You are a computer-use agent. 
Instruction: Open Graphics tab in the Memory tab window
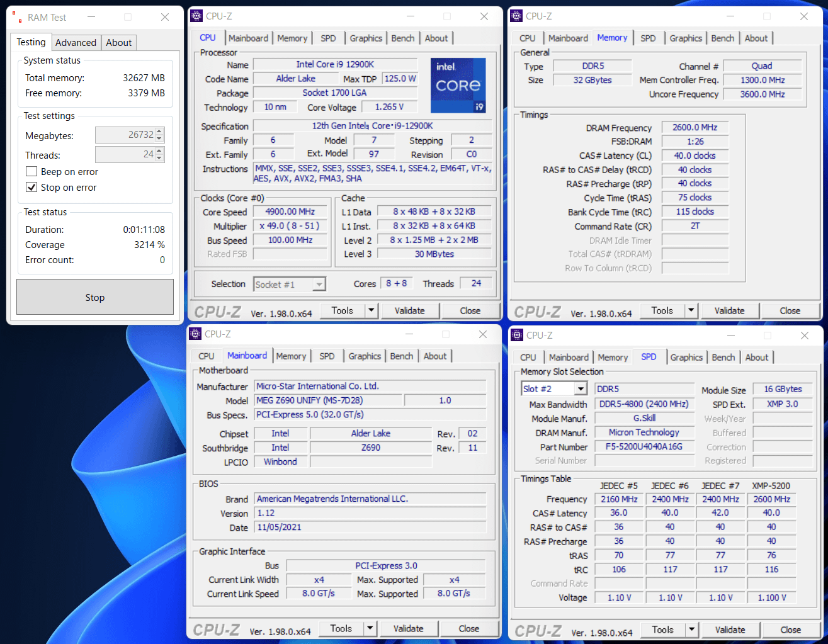pos(686,38)
